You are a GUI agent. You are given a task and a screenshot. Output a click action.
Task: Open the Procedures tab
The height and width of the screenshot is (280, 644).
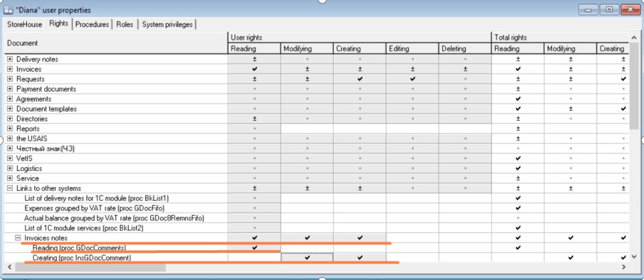point(92,24)
